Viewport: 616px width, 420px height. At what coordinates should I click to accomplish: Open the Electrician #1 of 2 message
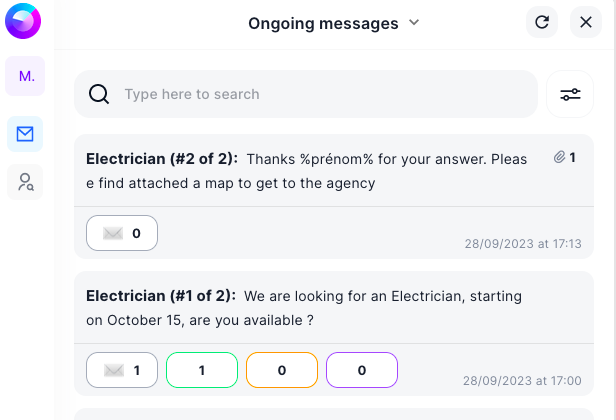334,308
